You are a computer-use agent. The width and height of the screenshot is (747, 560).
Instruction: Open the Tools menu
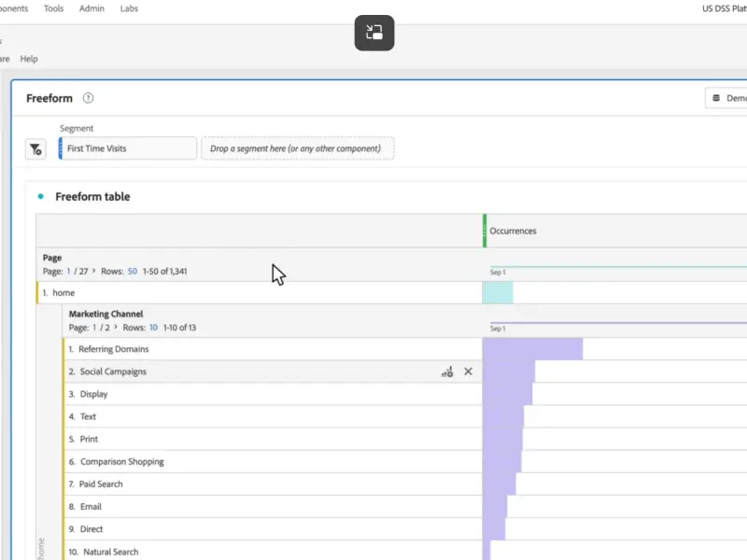pyautogui.click(x=53, y=8)
